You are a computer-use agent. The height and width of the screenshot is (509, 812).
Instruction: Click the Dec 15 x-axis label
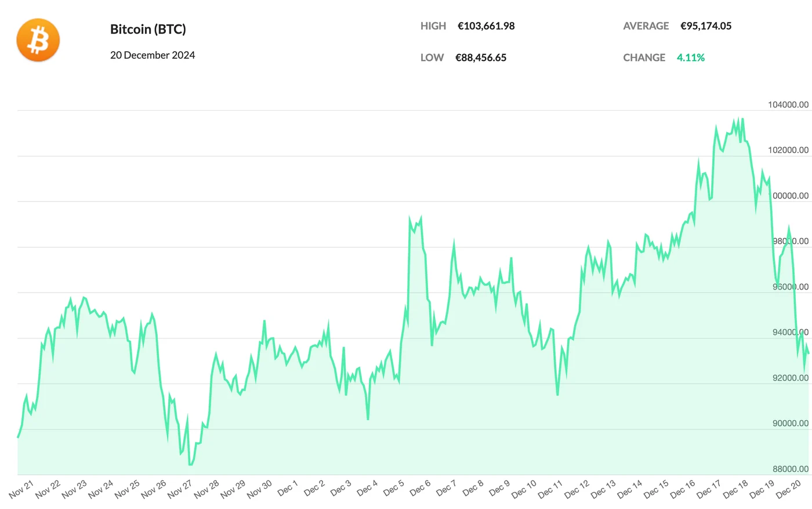point(657,489)
